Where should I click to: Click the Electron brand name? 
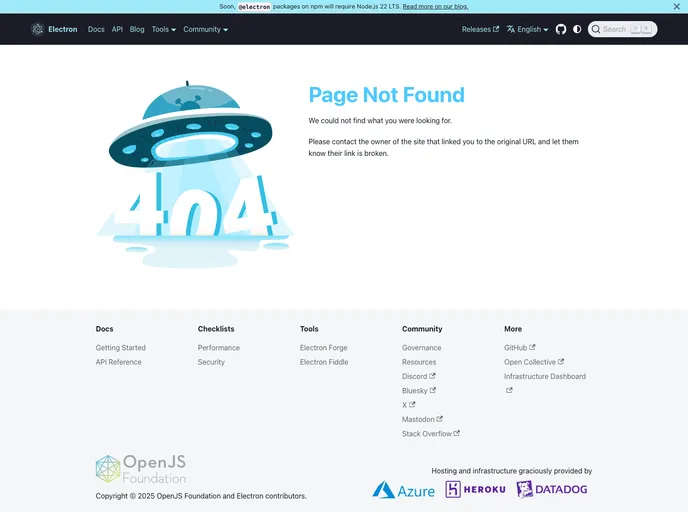tap(63, 29)
